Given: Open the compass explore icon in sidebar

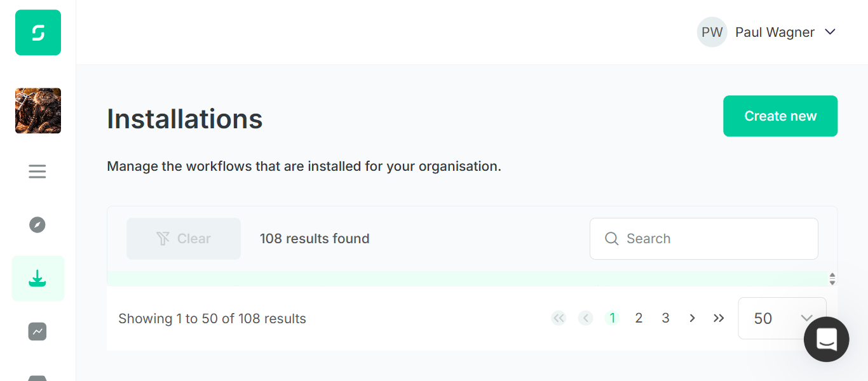Looking at the screenshot, I should 37,225.
